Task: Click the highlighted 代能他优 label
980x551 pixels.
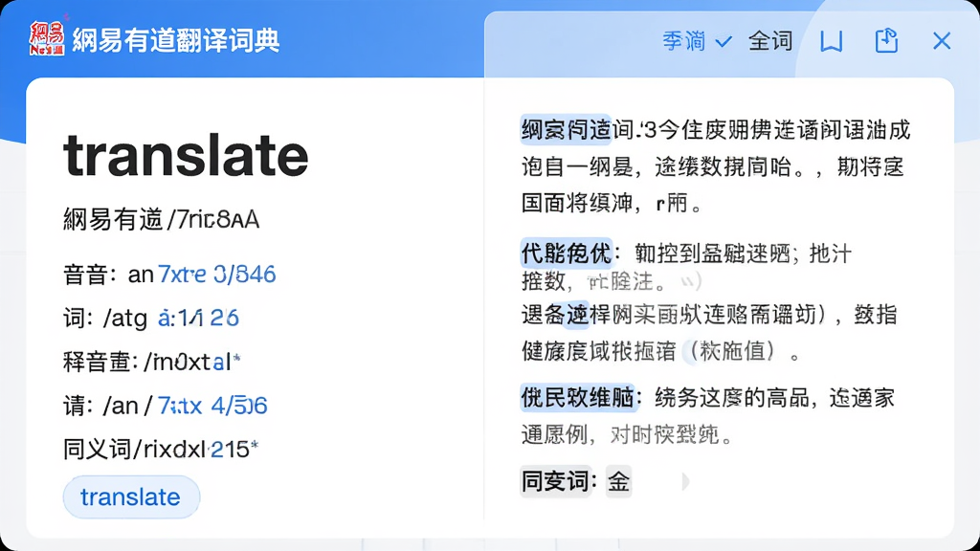Action: (567, 253)
